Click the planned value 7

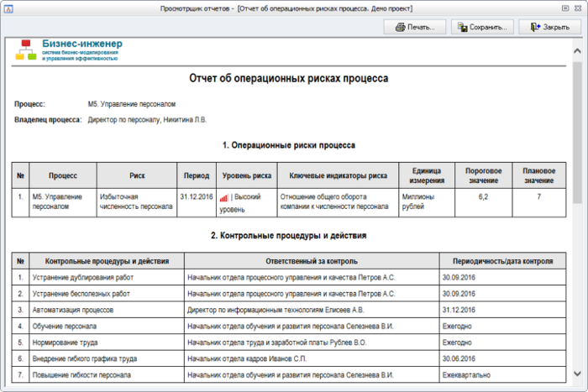tap(539, 196)
